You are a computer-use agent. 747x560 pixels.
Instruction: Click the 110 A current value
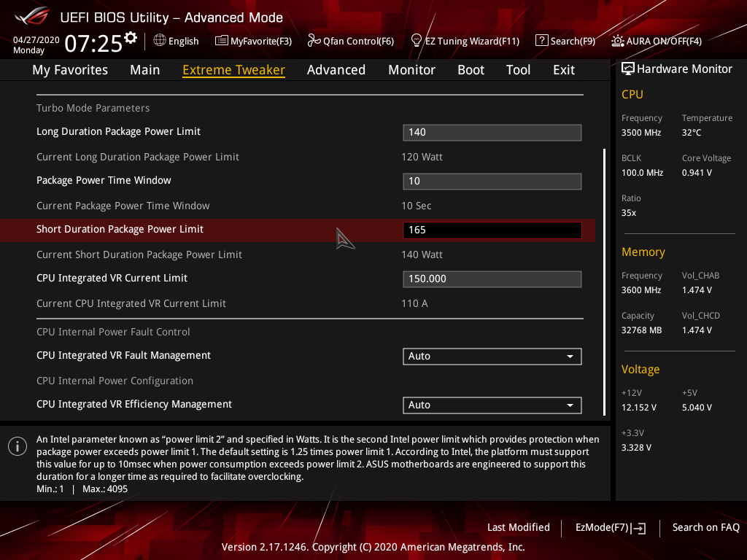pos(414,304)
